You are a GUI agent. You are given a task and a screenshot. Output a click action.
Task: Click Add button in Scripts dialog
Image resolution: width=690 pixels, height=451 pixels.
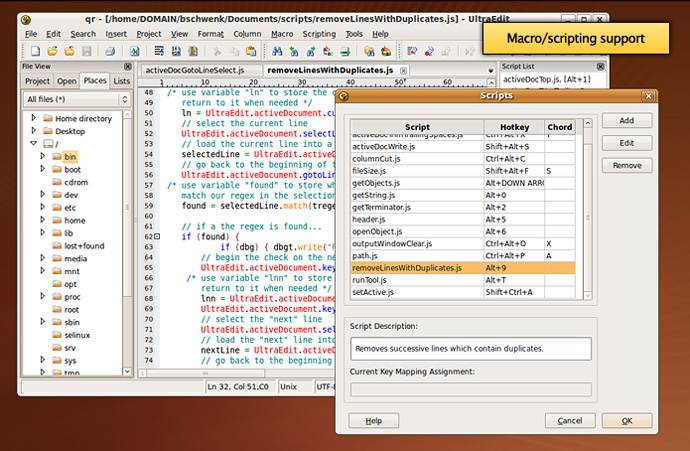pyautogui.click(x=627, y=121)
